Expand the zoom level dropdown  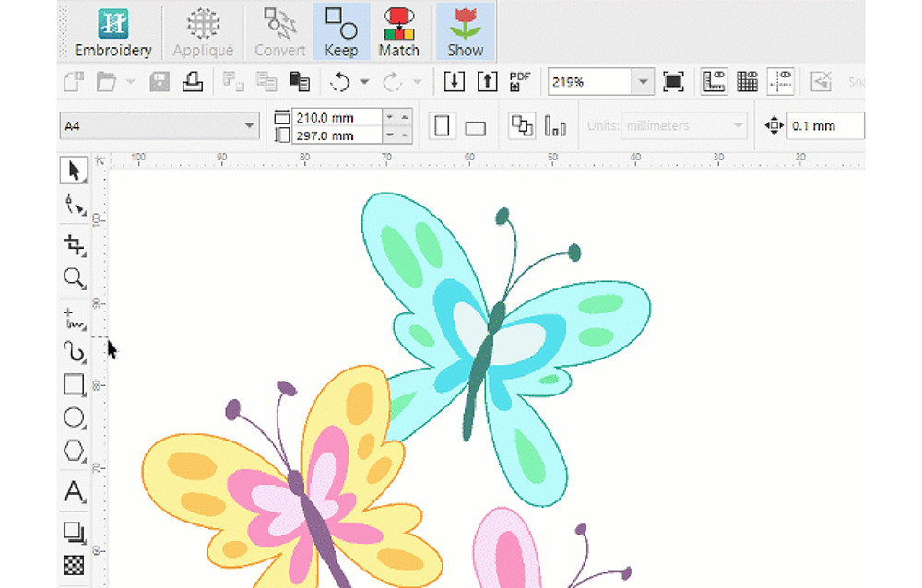click(643, 82)
